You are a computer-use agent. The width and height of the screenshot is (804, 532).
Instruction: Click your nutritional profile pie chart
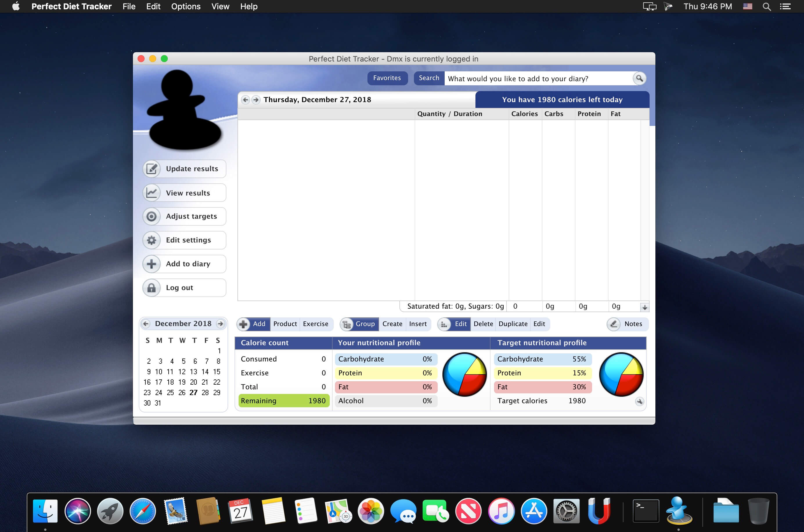(464, 374)
